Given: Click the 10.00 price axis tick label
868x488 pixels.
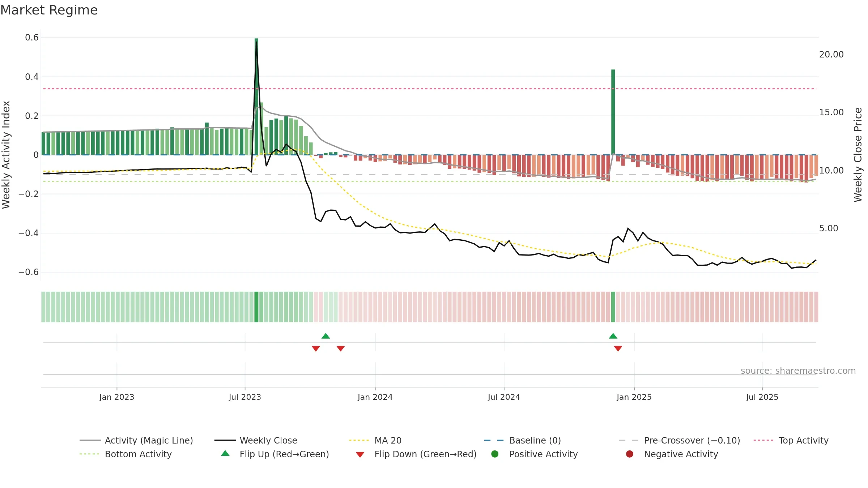Looking at the screenshot, I should click(x=831, y=170).
